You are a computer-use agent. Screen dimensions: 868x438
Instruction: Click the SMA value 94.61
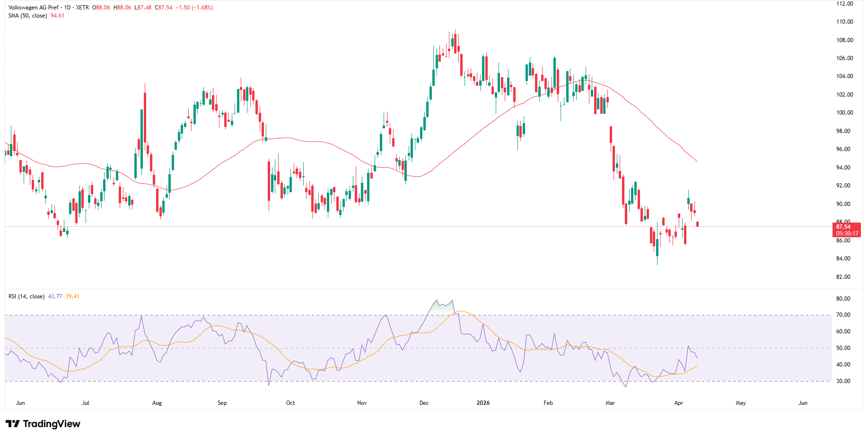(x=57, y=16)
